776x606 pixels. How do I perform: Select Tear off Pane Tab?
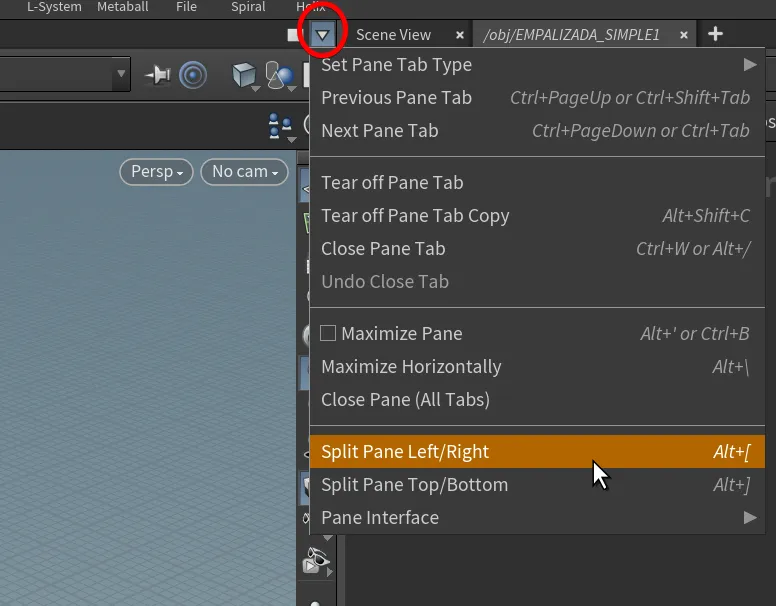click(x=537, y=183)
